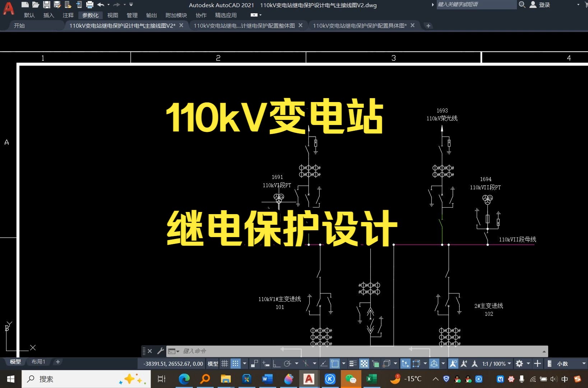Open a new drawing file

[25, 5]
